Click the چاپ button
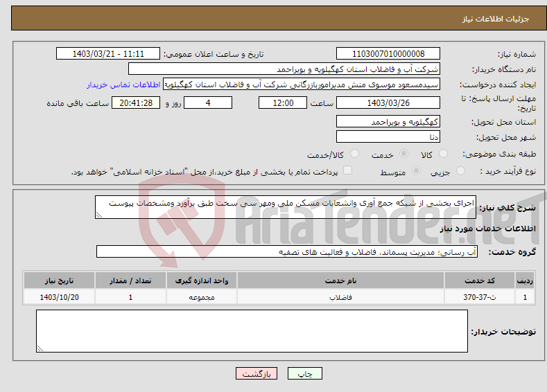This screenshot has width=547, height=392. coord(305,373)
